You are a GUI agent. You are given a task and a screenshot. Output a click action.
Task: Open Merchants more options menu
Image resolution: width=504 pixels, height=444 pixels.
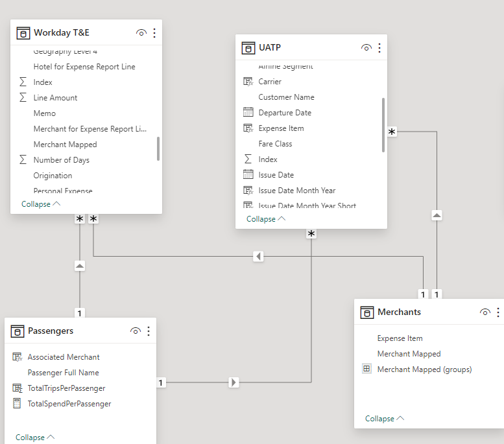[x=498, y=312]
